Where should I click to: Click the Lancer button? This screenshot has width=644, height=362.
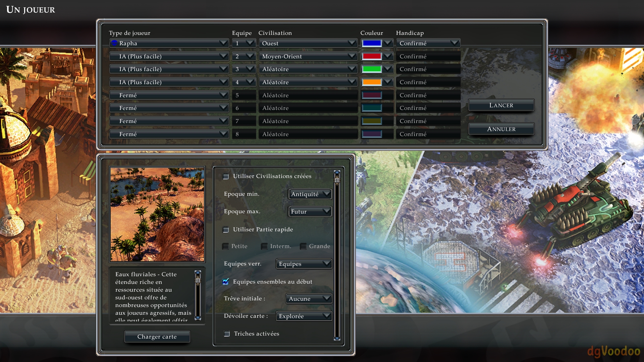click(501, 105)
